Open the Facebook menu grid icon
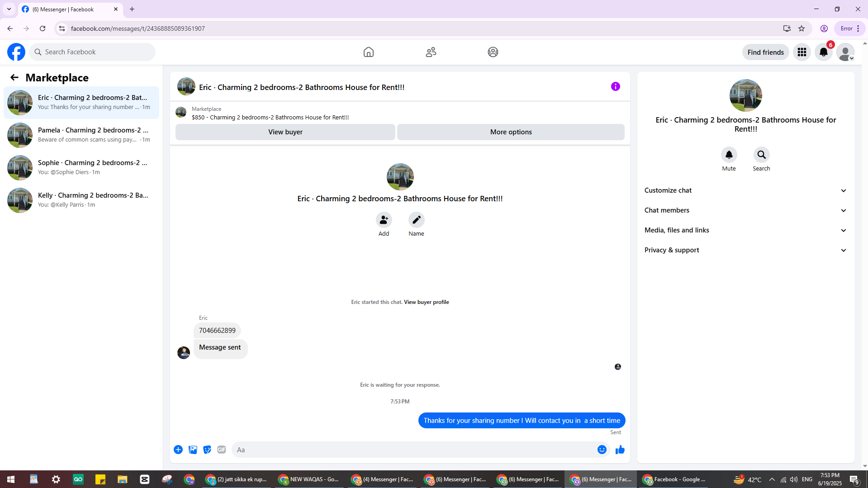This screenshot has width=868, height=488. point(802,52)
